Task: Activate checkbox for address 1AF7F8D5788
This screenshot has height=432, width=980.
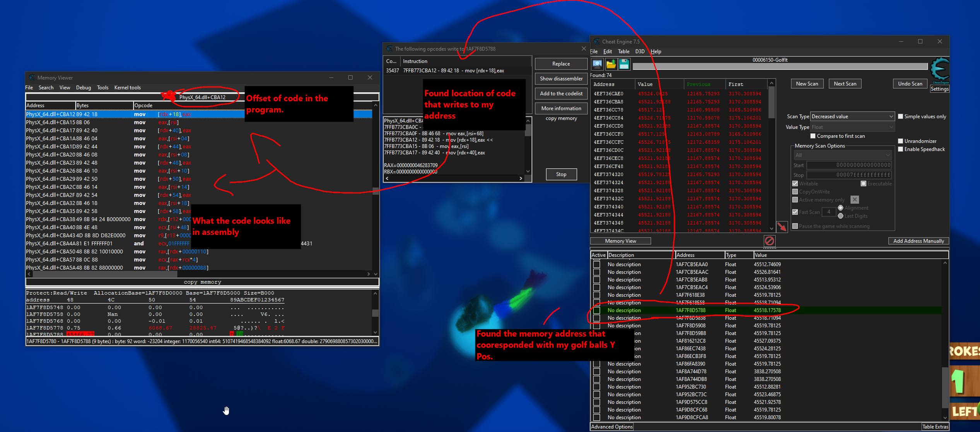Action: pyautogui.click(x=597, y=310)
